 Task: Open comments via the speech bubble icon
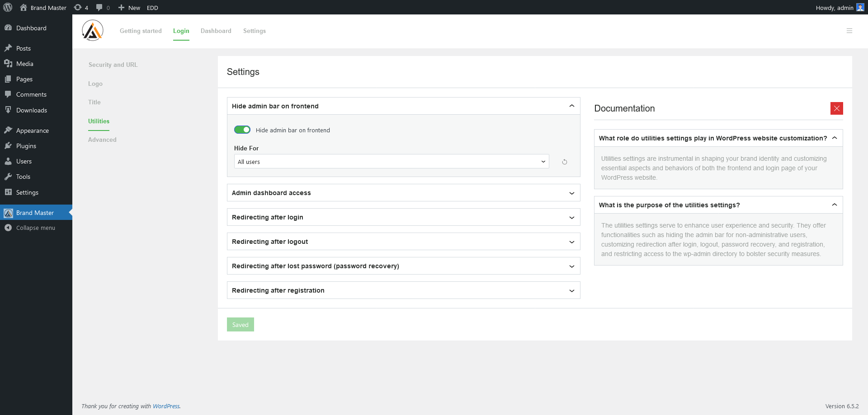[x=99, y=7]
